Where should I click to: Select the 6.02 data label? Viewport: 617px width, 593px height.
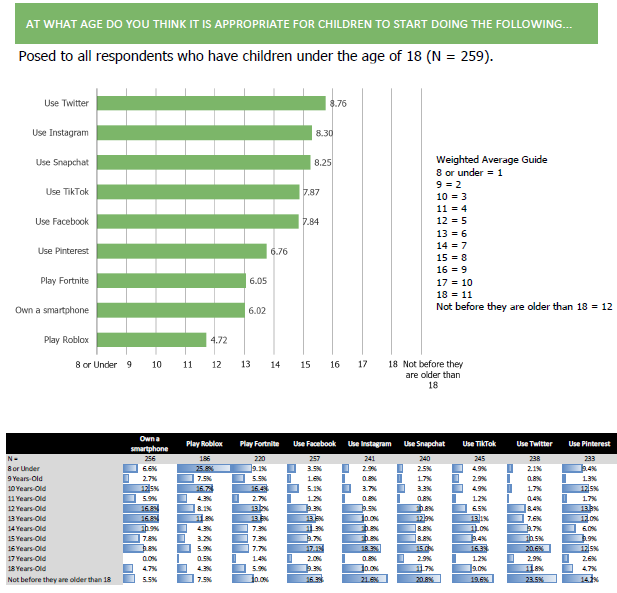point(257,310)
